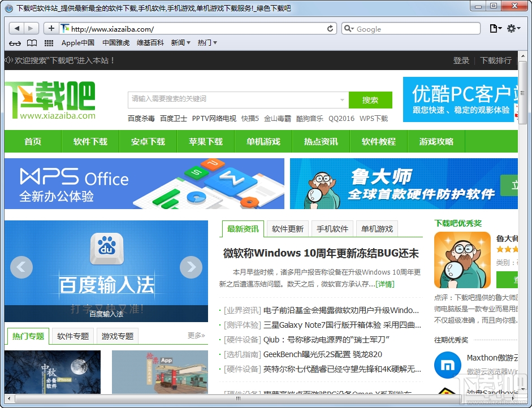Focus the Google search field
Image resolution: width=532 pixels, height=408 pixels.
pyautogui.click(x=411, y=28)
